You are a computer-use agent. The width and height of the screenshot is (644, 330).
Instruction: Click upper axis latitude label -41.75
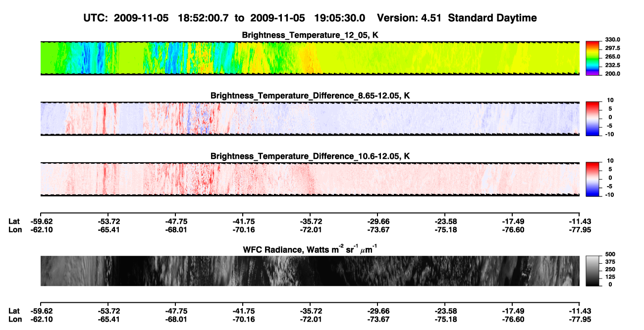(243, 222)
